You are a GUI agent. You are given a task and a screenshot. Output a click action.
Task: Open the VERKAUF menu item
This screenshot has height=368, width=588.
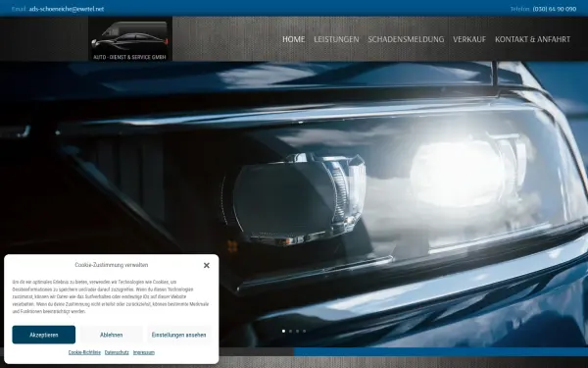pyautogui.click(x=469, y=39)
